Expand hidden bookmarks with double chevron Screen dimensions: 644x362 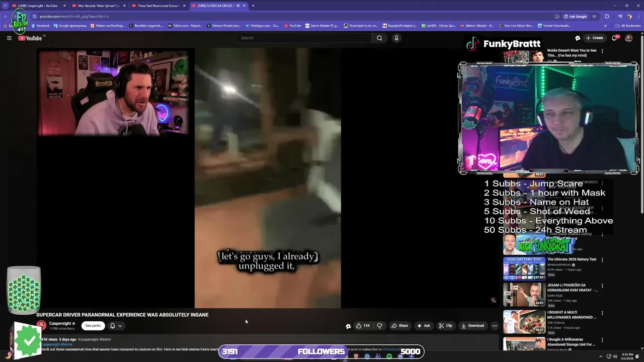(605, 26)
